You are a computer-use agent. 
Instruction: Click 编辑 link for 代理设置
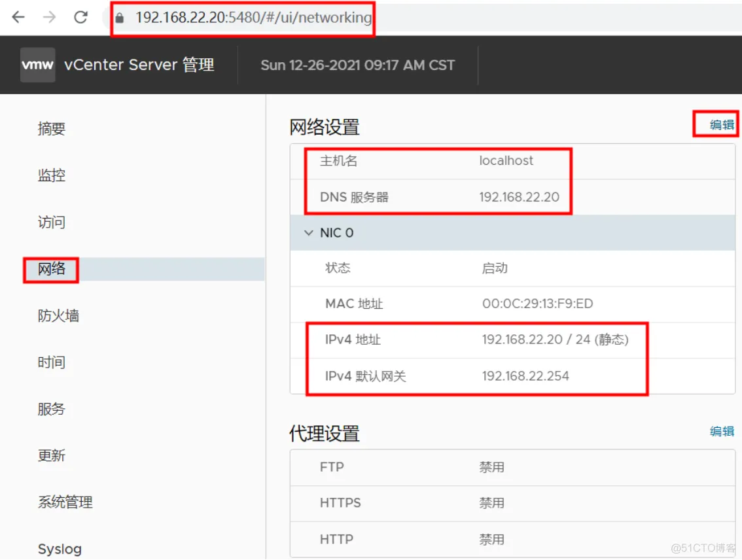(722, 431)
